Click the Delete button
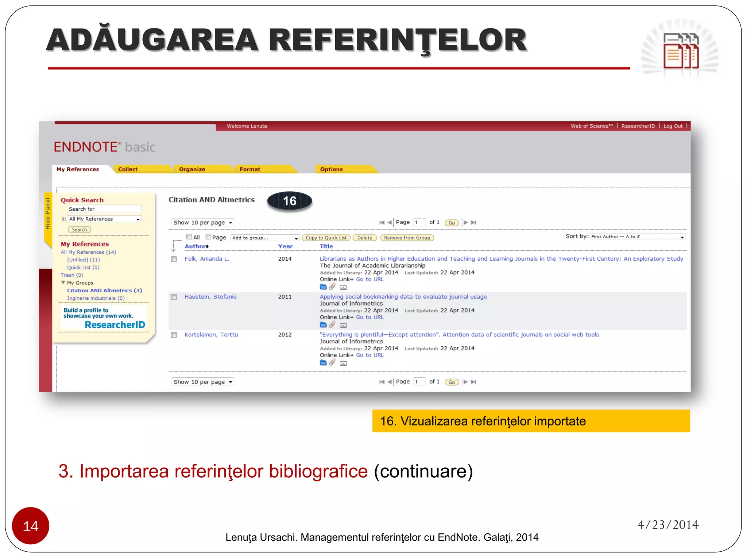747x560 pixels. pyautogui.click(x=365, y=238)
